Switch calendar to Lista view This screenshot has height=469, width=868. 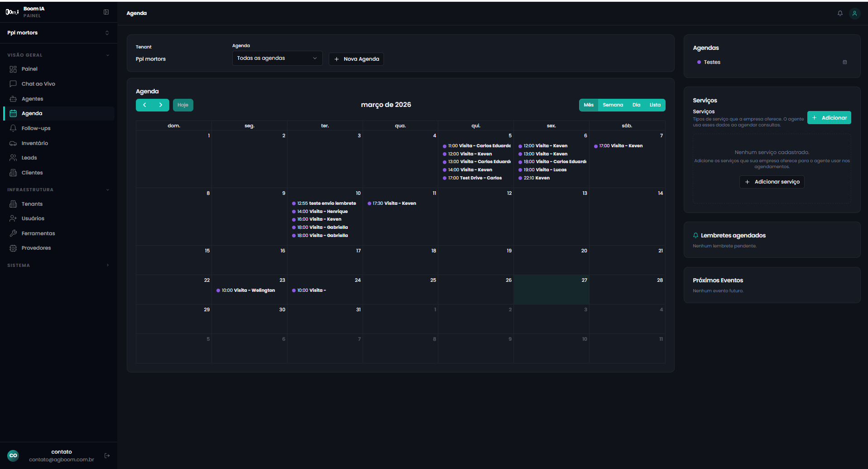[655, 105]
